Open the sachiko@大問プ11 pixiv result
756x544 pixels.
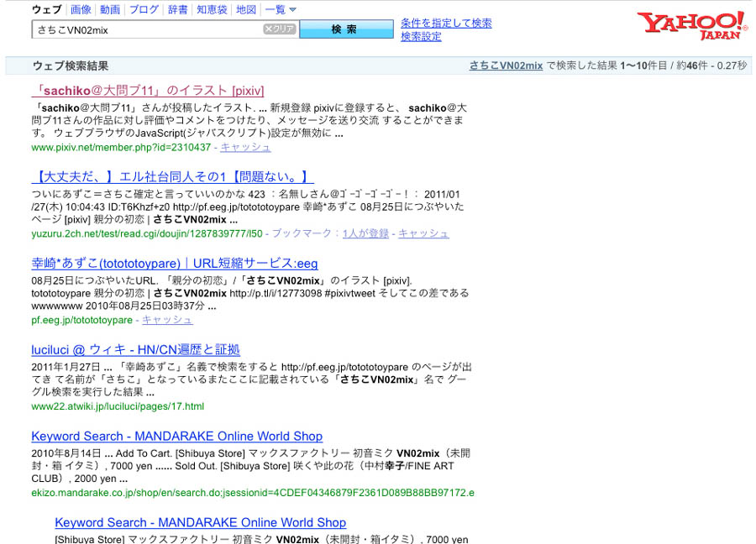coord(147,91)
